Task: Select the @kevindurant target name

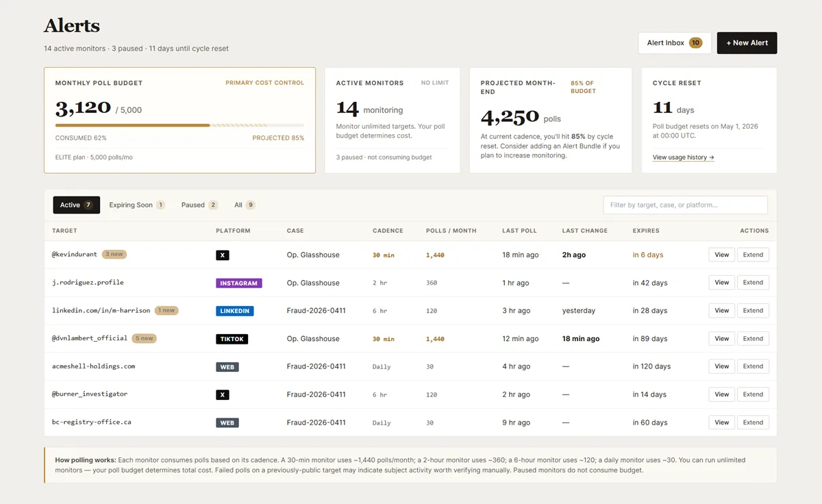Action: pos(75,254)
